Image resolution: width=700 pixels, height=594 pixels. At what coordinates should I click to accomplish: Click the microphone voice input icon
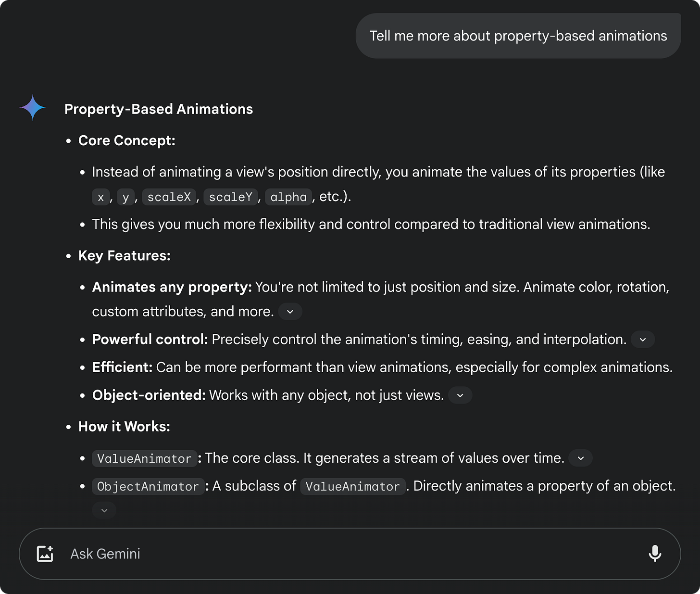click(x=654, y=554)
